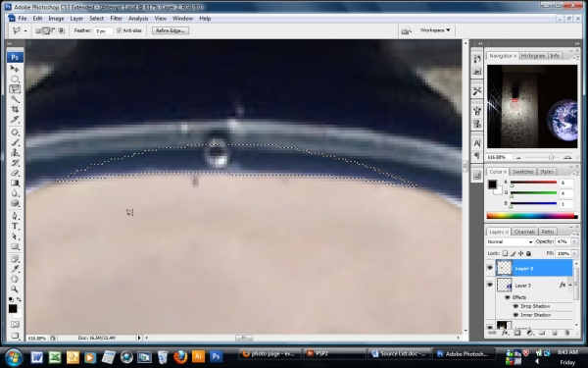Expand the Opacity slider arrow
The image size is (588, 368).
[574, 241]
